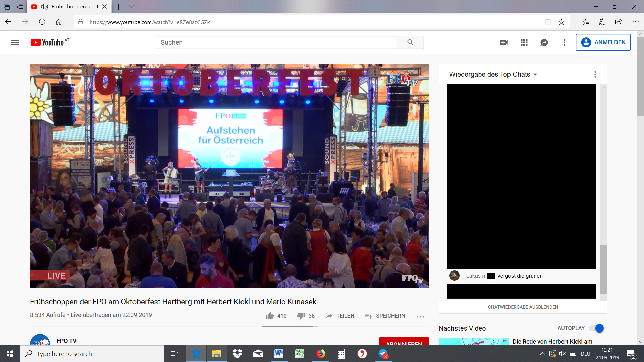Open the YouTube apps grid

click(524, 42)
